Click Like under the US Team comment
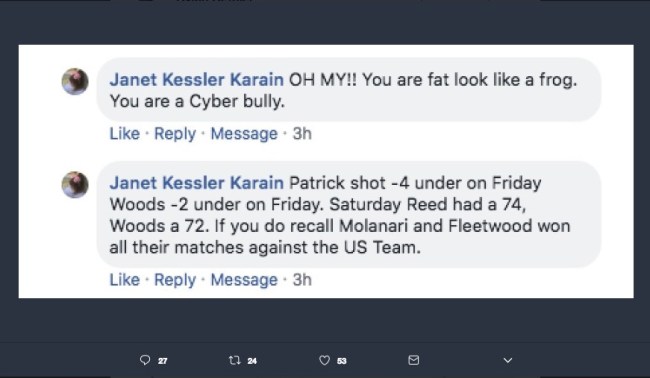Screen dimensions: 650x378 click(x=124, y=280)
